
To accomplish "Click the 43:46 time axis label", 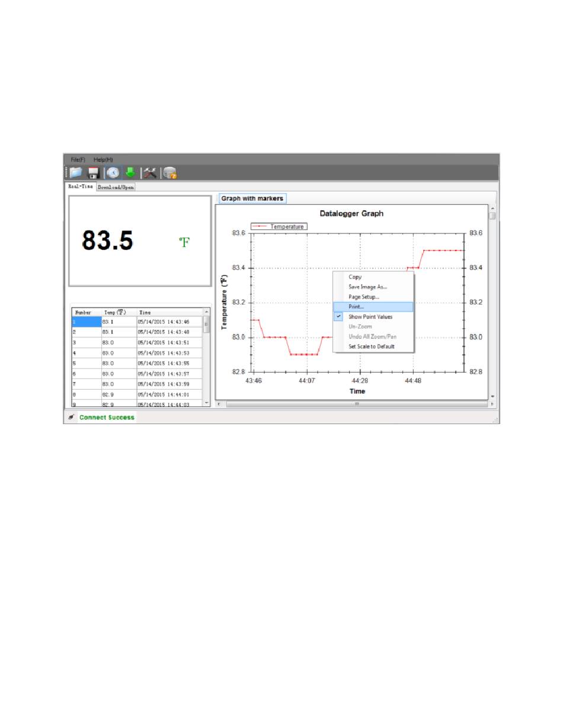I will point(254,381).
